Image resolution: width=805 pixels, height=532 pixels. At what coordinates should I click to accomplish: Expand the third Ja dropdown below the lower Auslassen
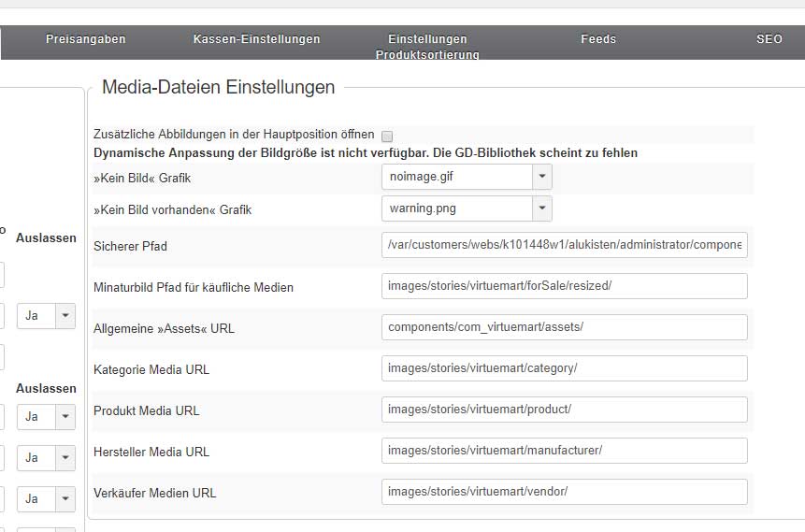tap(46, 498)
